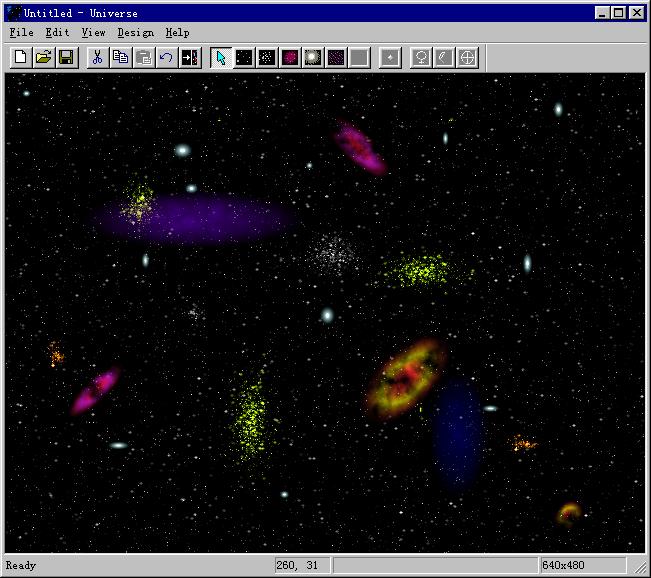This screenshot has height=578, width=651.
Task: Click the dark blue vertical nebula
Action: click(458, 434)
